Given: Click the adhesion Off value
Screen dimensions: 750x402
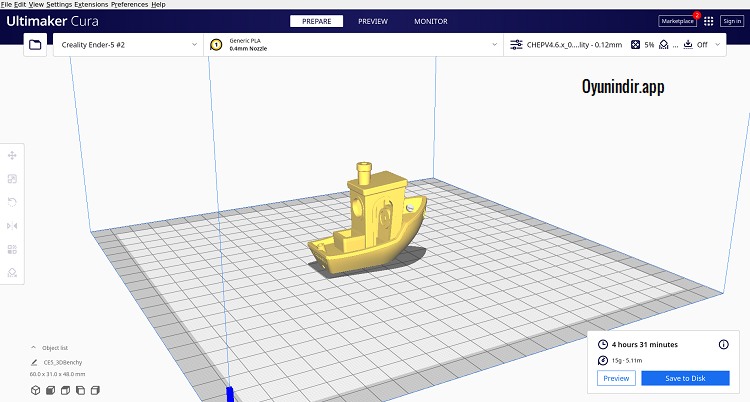Looking at the screenshot, I should (x=702, y=45).
